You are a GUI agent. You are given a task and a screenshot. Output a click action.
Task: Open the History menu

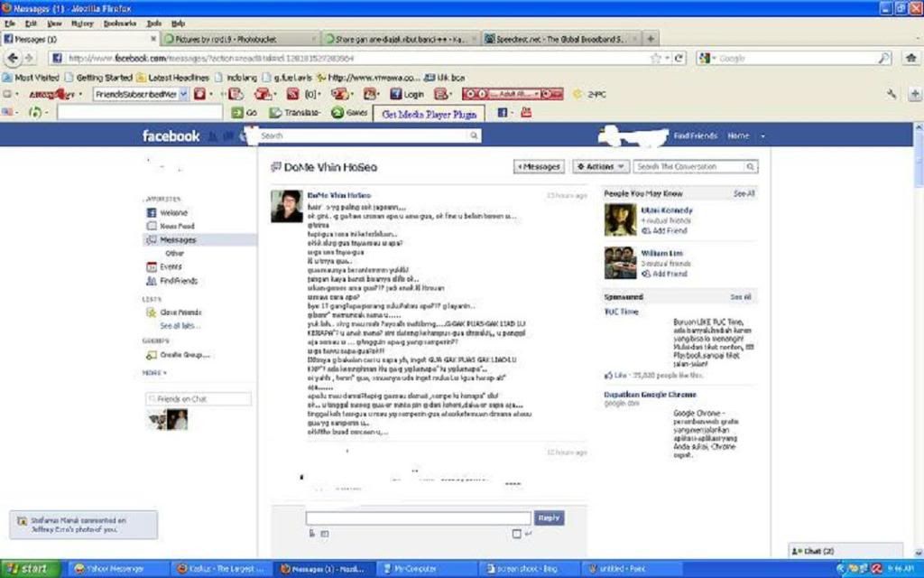point(82,23)
